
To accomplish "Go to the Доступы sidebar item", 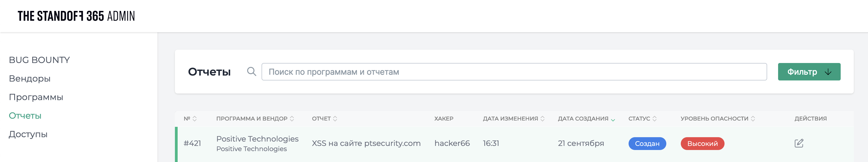I will point(28,134).
